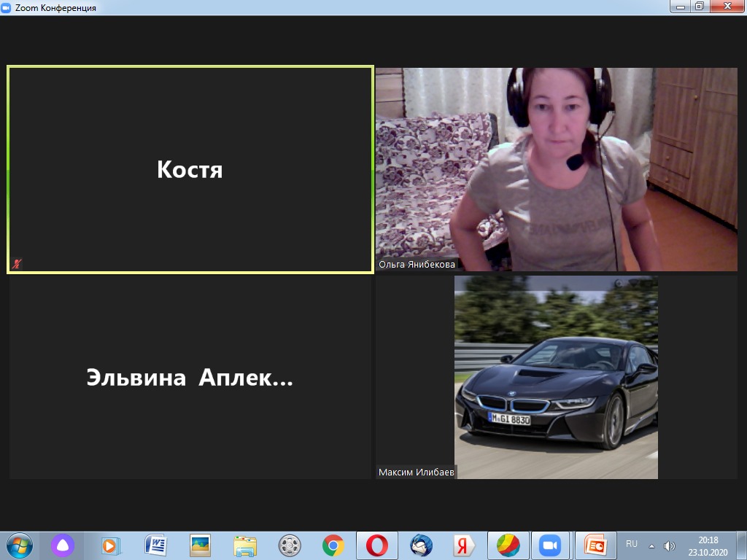The width and height of the screenshot is (747, 560).
Task: Expand the hidden system tray icons arrow
Action: pyautogui.click(x=651, y=545)
